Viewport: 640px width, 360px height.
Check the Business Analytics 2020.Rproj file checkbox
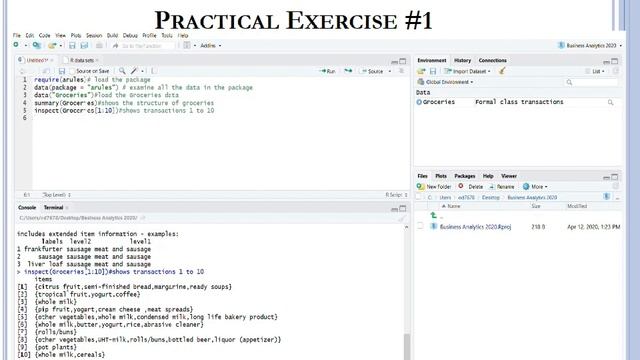pyautogui.click(x=420, y=226)
